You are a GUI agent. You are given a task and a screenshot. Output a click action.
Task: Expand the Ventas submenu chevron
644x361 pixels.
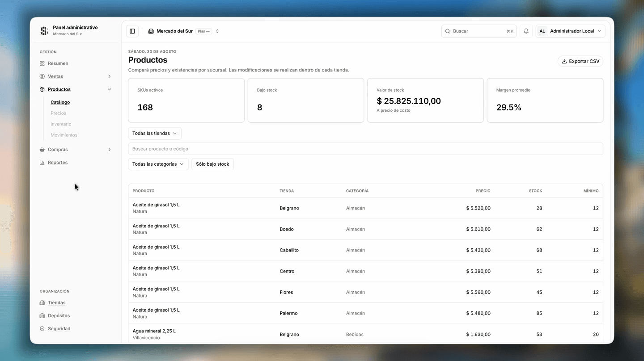[110, 76]
